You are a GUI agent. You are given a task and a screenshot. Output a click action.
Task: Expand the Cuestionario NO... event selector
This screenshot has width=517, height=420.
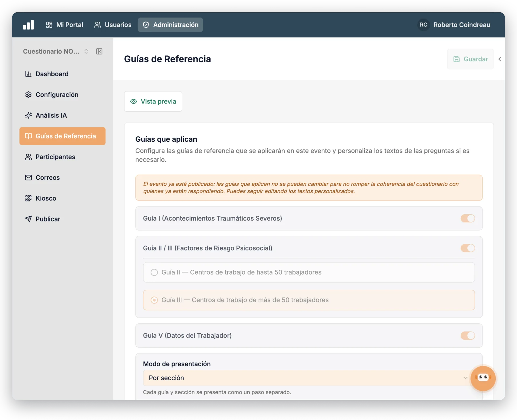click(x=55, y=51)
